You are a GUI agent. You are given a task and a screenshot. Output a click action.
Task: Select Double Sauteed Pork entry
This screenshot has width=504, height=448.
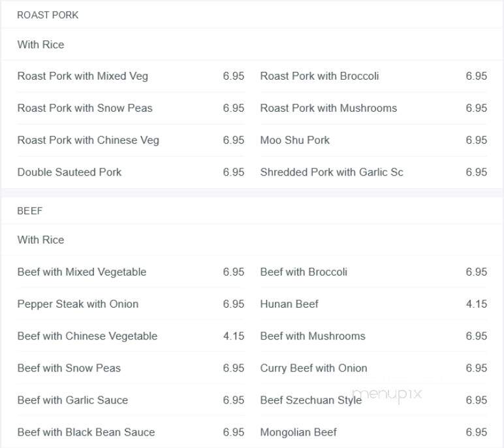pos(131,172)
